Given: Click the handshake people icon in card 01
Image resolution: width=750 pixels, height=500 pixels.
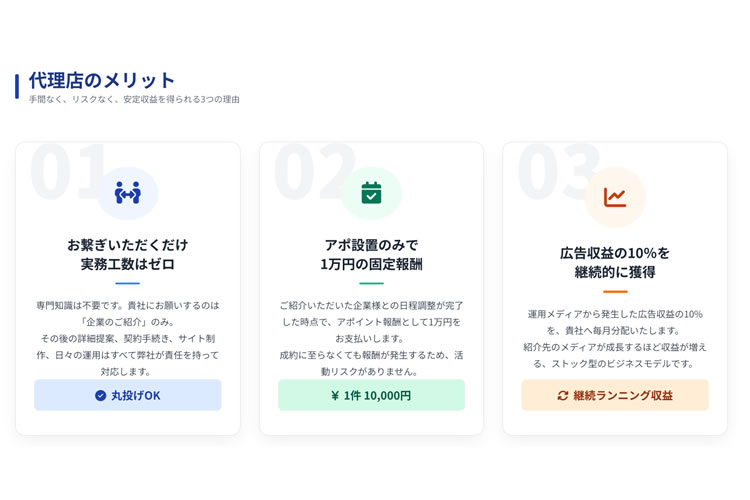Looking at the screenshot, I should (127, 193).
